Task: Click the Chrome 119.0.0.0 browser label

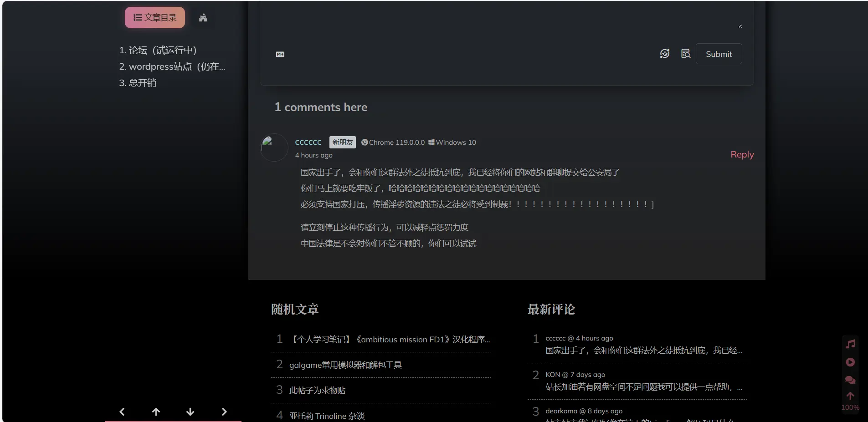Action: click(393, 142)
